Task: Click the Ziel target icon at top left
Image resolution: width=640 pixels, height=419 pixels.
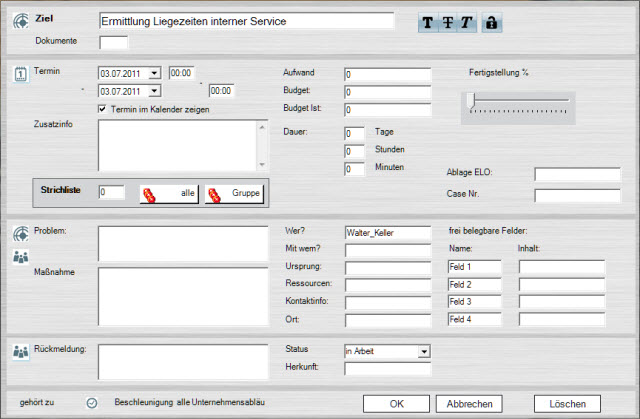Action: (20, 19)
